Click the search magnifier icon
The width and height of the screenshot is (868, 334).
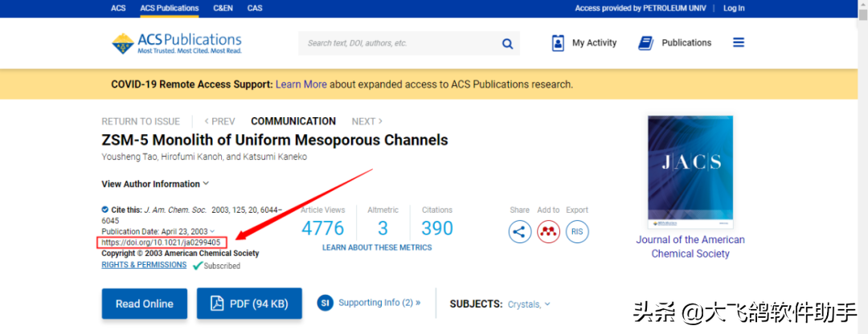pos(507,43)
